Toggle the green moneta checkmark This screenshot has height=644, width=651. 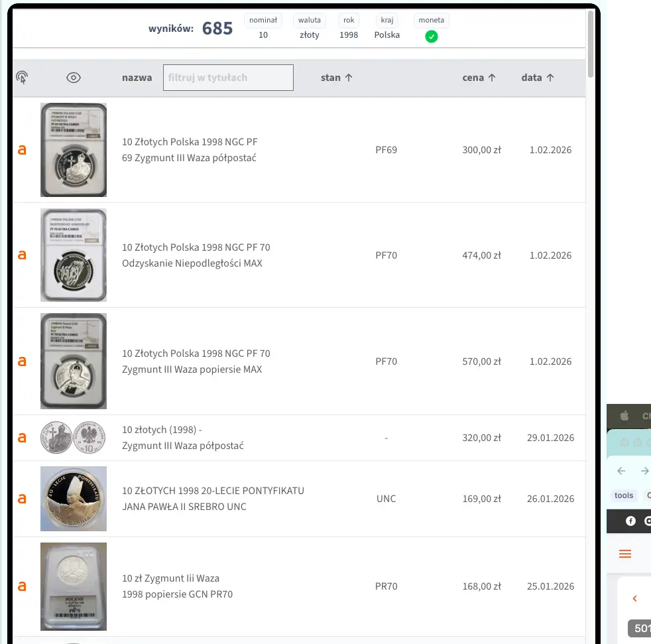[x=431, y=36]
